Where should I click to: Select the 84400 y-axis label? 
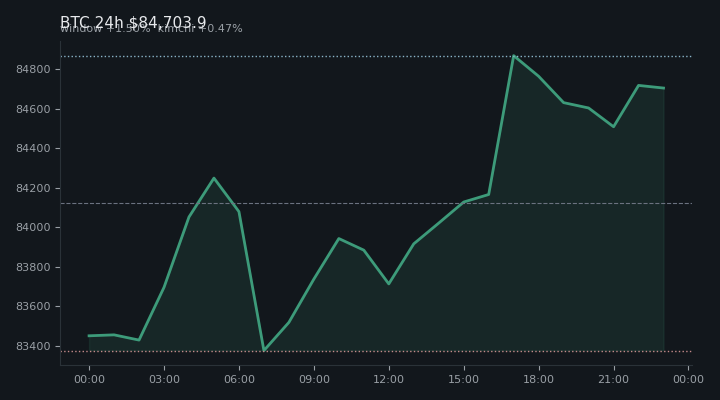(33, 149)
